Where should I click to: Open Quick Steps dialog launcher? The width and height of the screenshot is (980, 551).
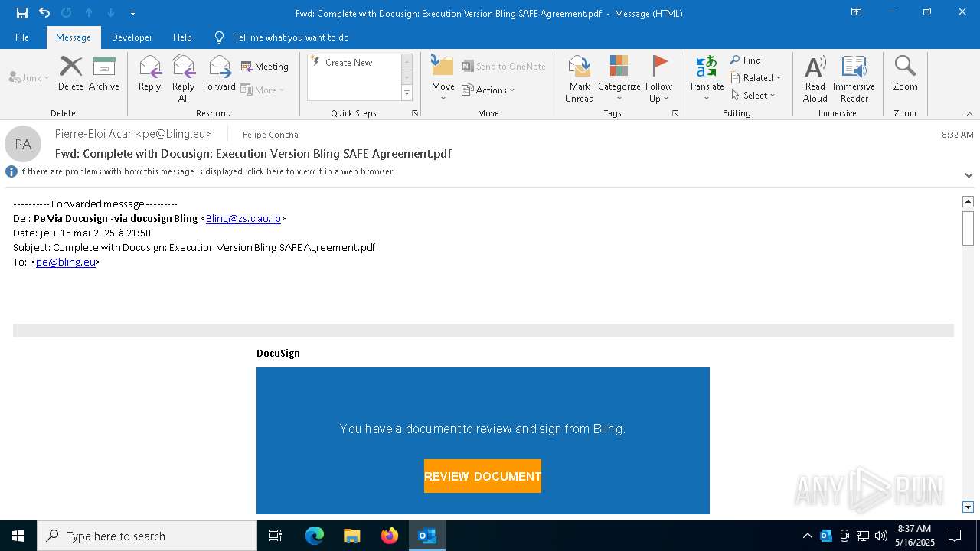[x=415, y=113]
